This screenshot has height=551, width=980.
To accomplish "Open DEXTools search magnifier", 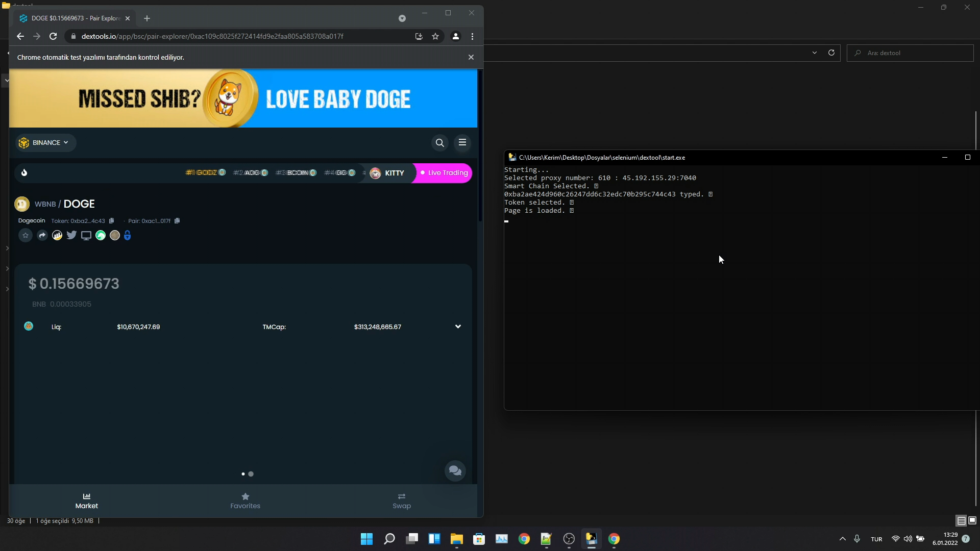I will tap(439, 143).
